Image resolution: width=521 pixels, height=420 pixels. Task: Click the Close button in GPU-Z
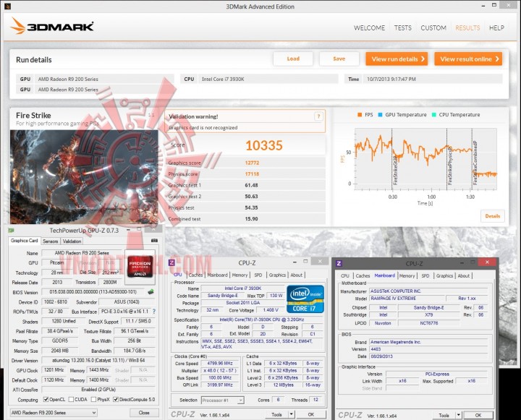tap(144, 412)
